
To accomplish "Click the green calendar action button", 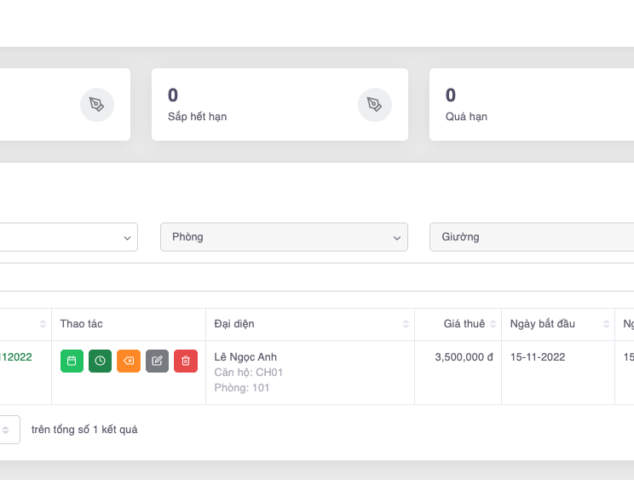I will pyautogui.click(x=72, y=361).
